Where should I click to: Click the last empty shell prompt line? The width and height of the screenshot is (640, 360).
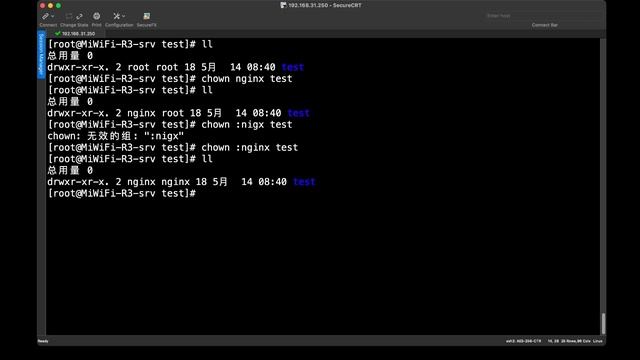point(122,193)
